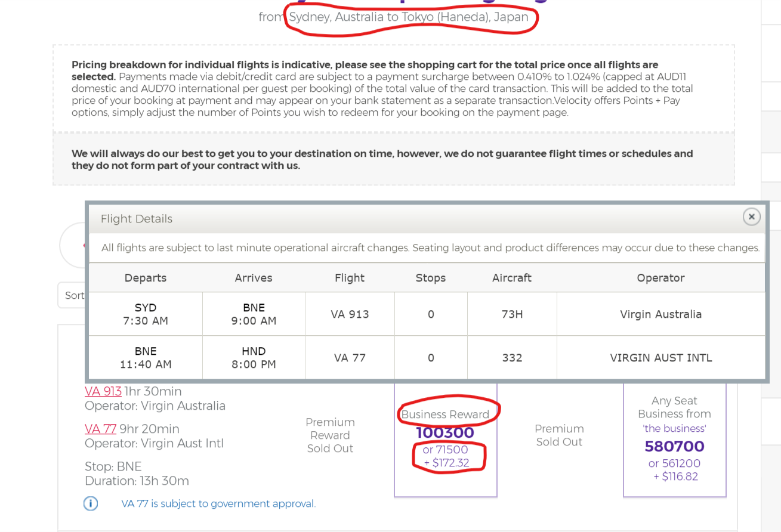Click the HND 8:00 PM arrives cell

click(x=254, y=358)
